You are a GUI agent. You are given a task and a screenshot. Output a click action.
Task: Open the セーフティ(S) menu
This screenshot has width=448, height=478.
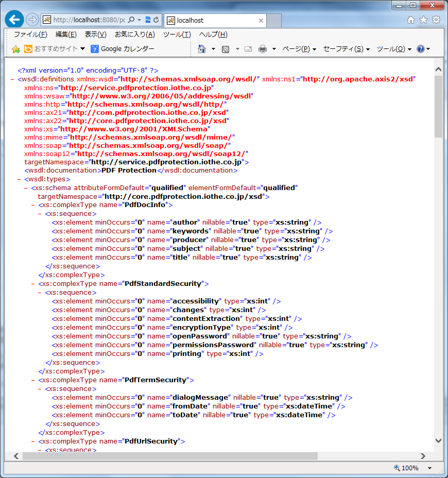click(347, 49)
